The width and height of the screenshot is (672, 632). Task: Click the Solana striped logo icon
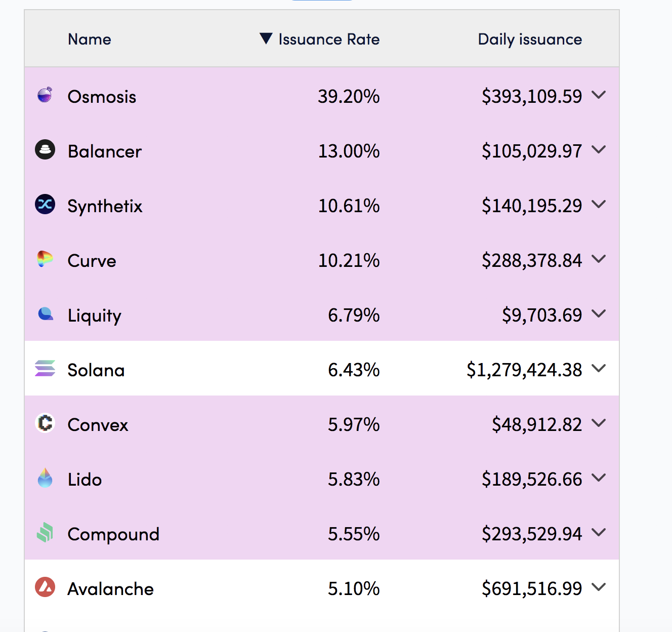(x=45, y=368)
